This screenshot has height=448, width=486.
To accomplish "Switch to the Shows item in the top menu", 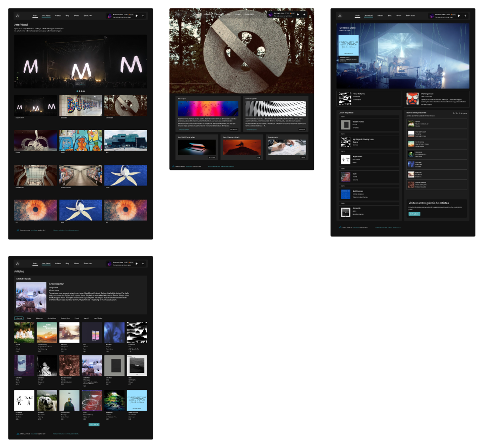I will click(76, 16).
